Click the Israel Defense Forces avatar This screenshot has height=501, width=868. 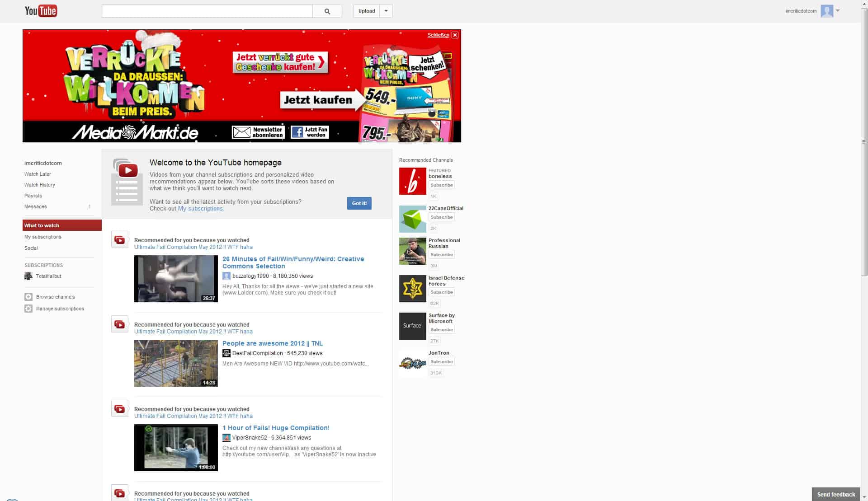click(x=412, y=289)
